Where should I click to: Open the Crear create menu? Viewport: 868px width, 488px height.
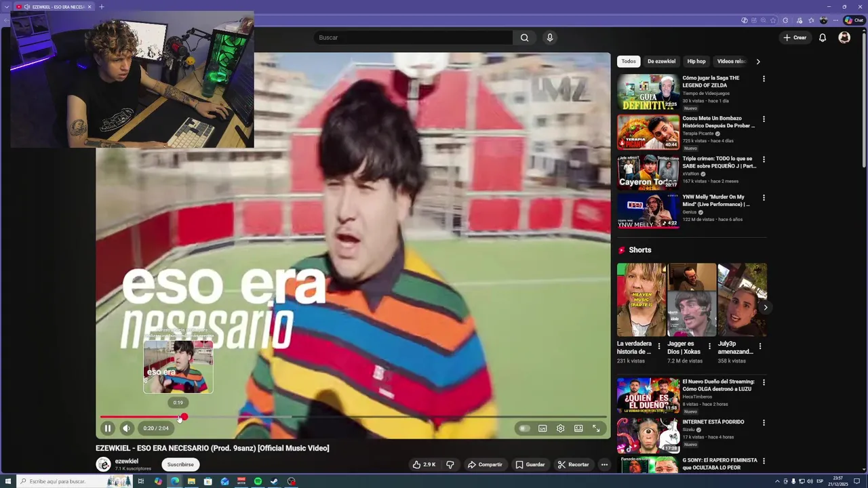coord(795,38)
